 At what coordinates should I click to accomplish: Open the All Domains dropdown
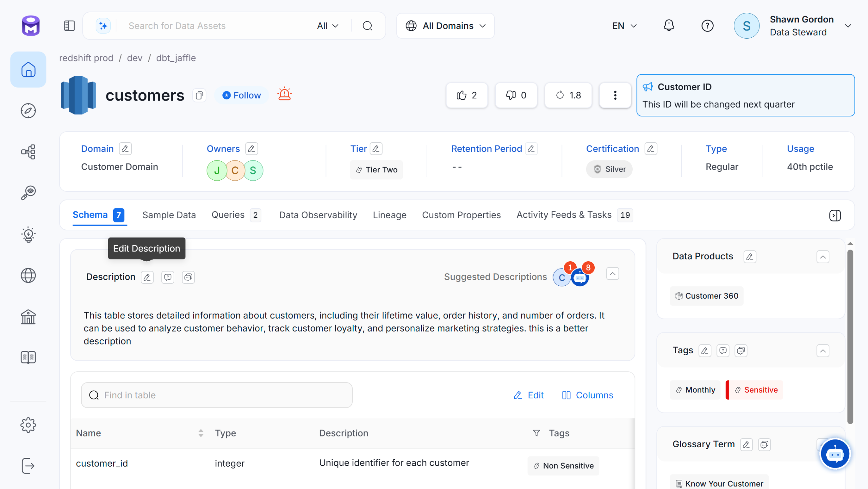click(445, 26)
